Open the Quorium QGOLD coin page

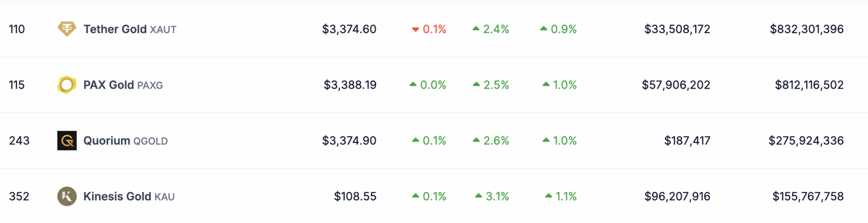tap(125, 141)
